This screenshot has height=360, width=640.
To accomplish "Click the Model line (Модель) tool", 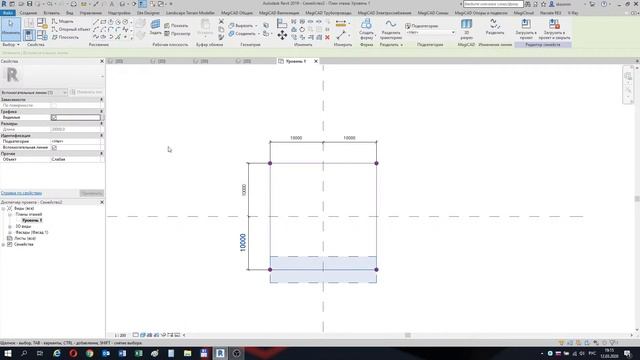I will [x=62, y=21].
